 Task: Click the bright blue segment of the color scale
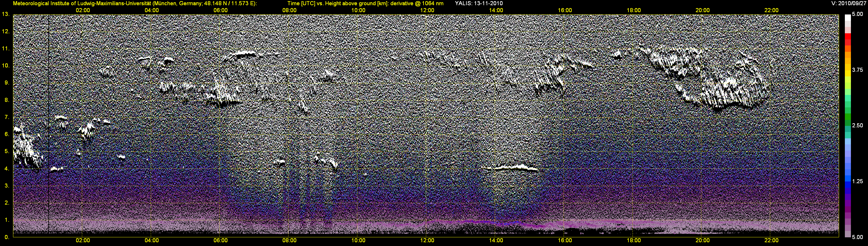click(847, 179)
